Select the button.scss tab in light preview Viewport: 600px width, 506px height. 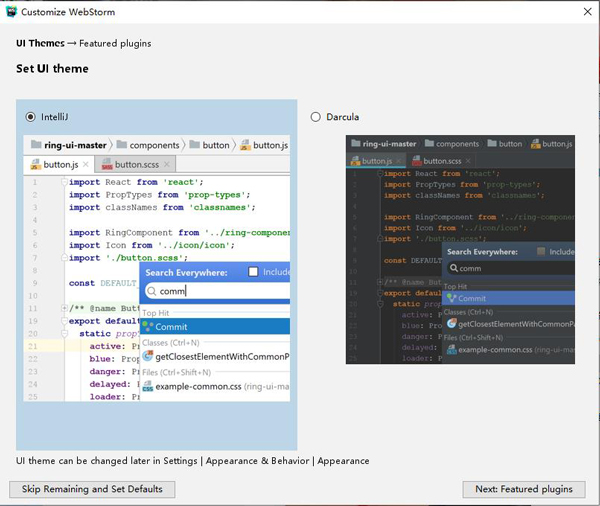135,165
